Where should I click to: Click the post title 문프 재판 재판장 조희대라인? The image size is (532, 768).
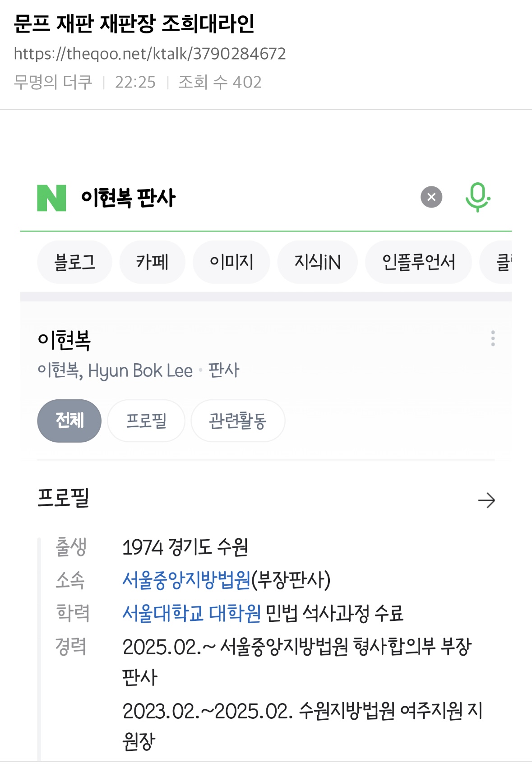(134, 23)
